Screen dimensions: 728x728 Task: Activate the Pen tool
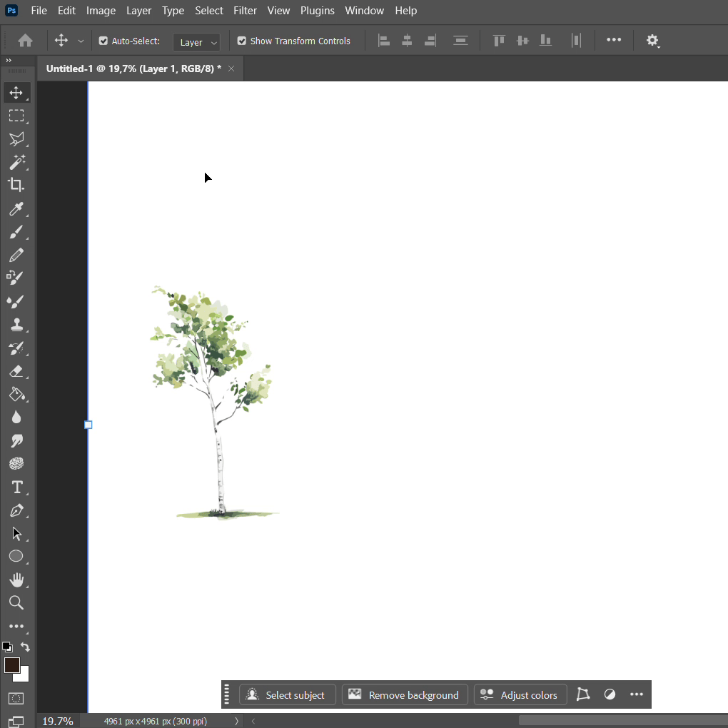16,511
